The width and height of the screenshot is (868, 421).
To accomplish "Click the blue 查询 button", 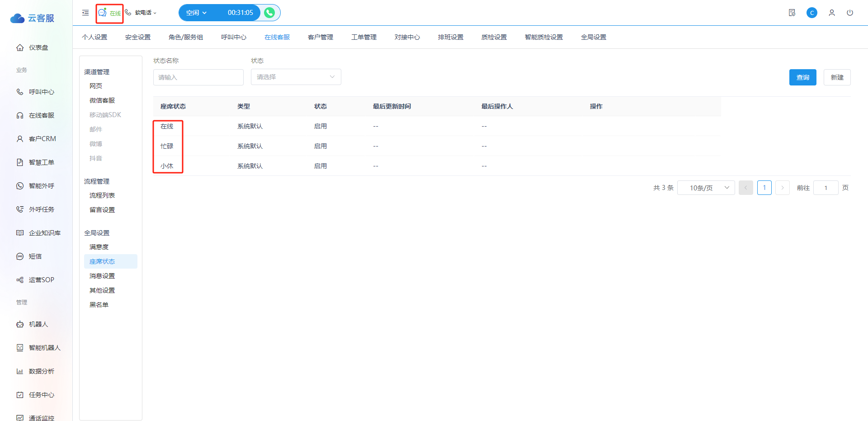I will (x=803, y=77).
